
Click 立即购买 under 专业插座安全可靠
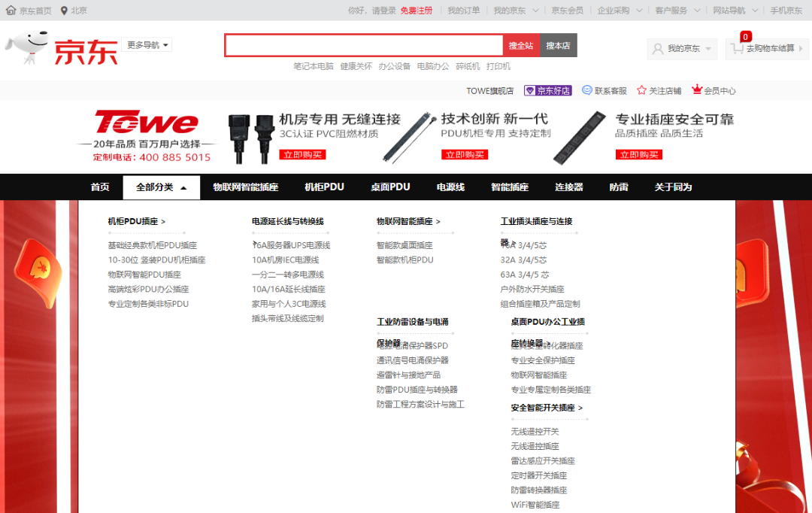click(639, 154)
